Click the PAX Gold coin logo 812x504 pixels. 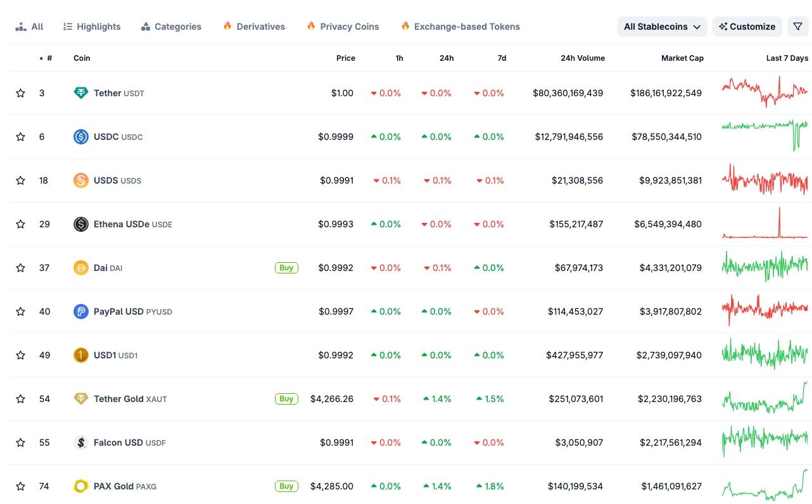[81, 486]
